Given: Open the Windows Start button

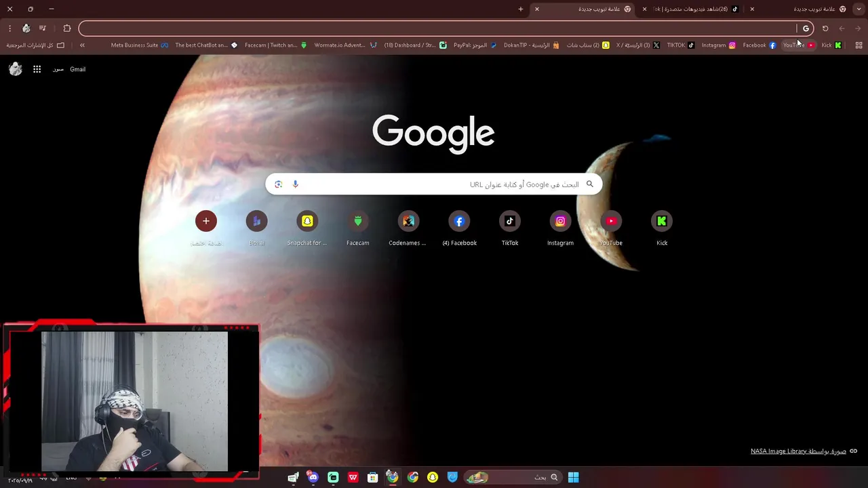Looking at the screenshot, I should coord(573,477).
